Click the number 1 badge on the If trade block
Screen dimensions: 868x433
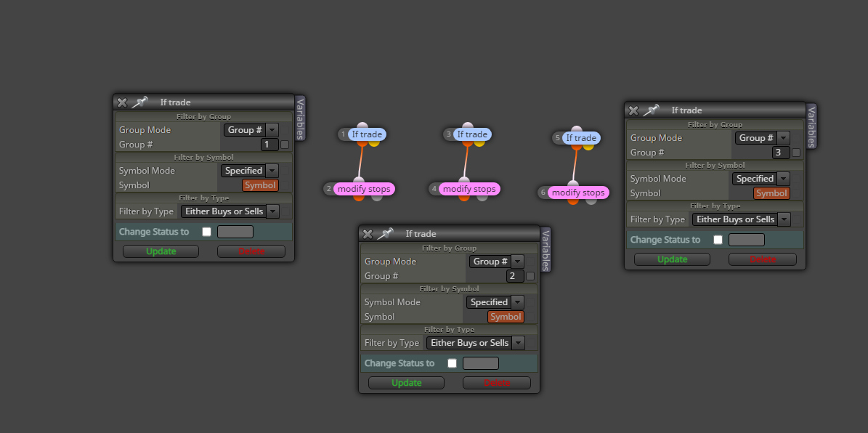tap(344, 134)
